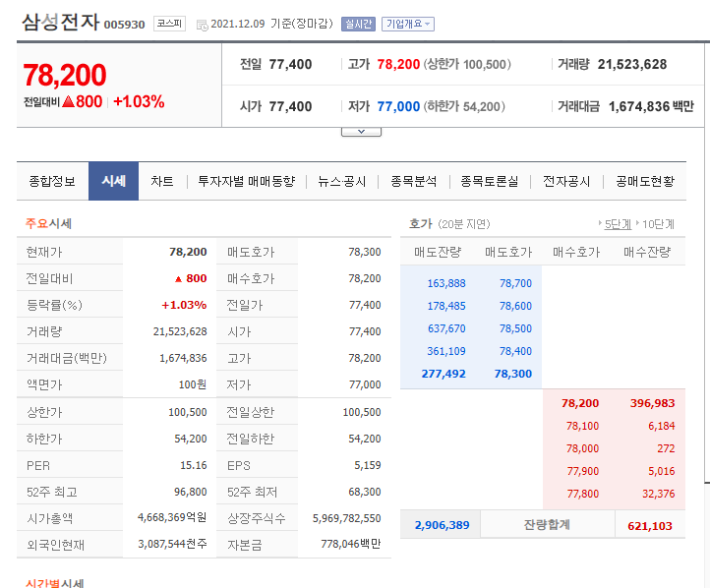Viewport: 710px width, 588px height.
Task: Click the 삼성전자 stock title
Action: tap(61, 22)
